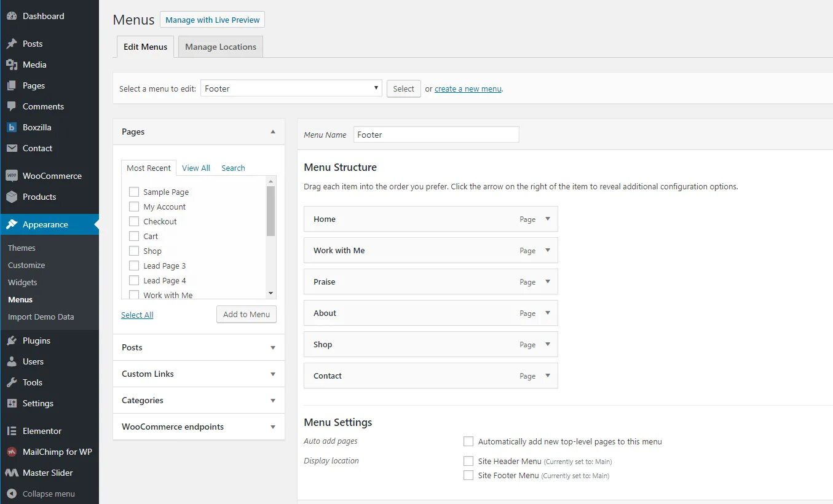This screenshot has width=833, height=504.
Task: Switch to the Manage Locations tab
Action: (x=221, y=47)
